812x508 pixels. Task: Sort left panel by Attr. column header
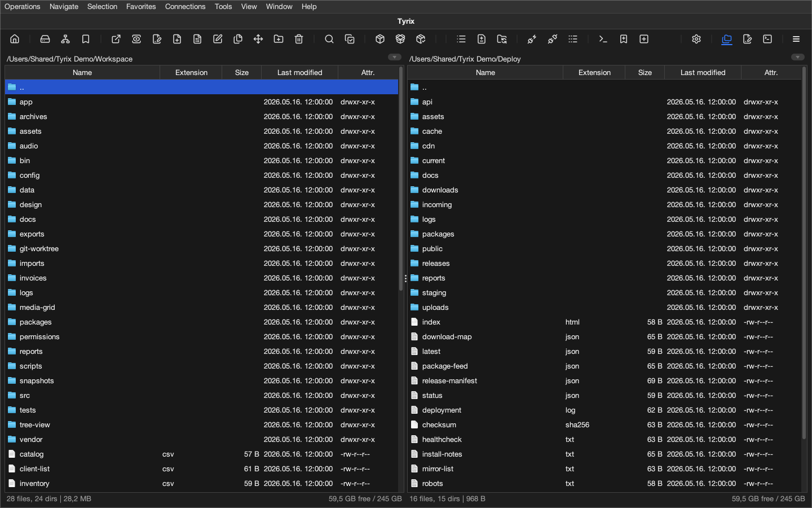(x=368, y=72)
